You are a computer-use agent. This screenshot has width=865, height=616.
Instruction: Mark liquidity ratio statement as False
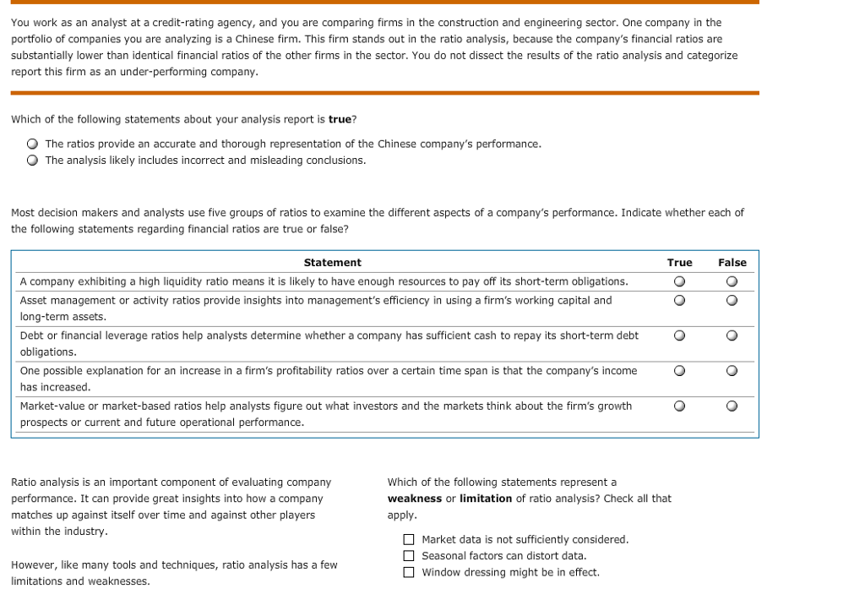(732, 281)
